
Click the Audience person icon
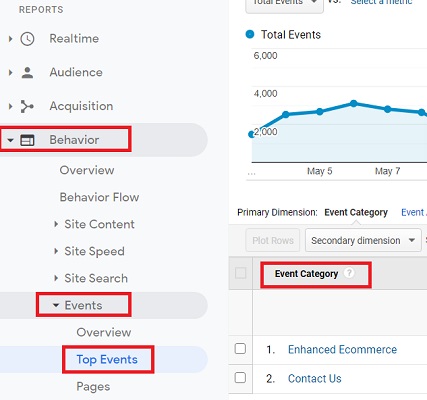(27, 72)
